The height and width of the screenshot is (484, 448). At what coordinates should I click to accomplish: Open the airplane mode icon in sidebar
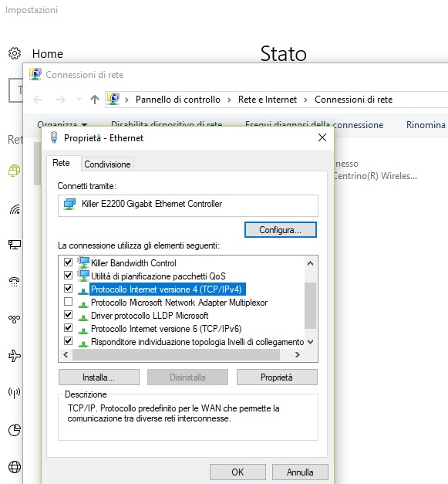click(15, 356)
